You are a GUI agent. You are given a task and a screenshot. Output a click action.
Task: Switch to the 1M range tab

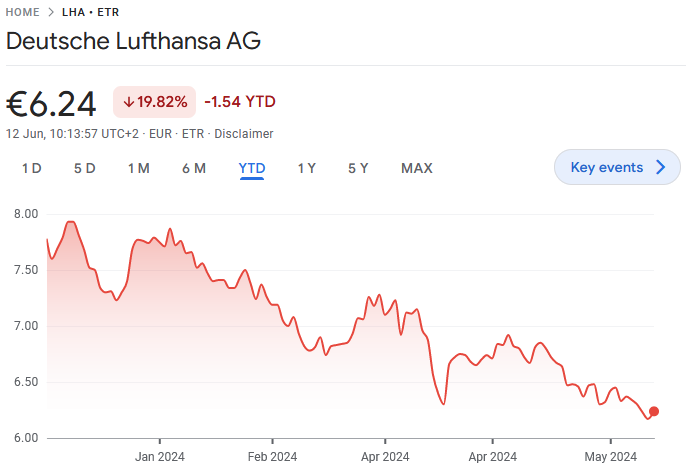pyautogui.click(x=139, y=168)
